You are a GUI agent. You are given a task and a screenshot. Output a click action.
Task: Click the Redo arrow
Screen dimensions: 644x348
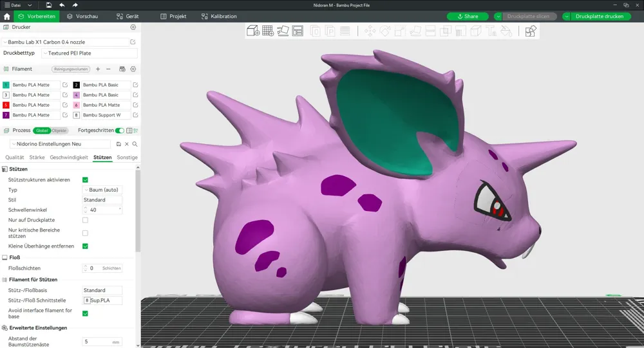(75, 5)
